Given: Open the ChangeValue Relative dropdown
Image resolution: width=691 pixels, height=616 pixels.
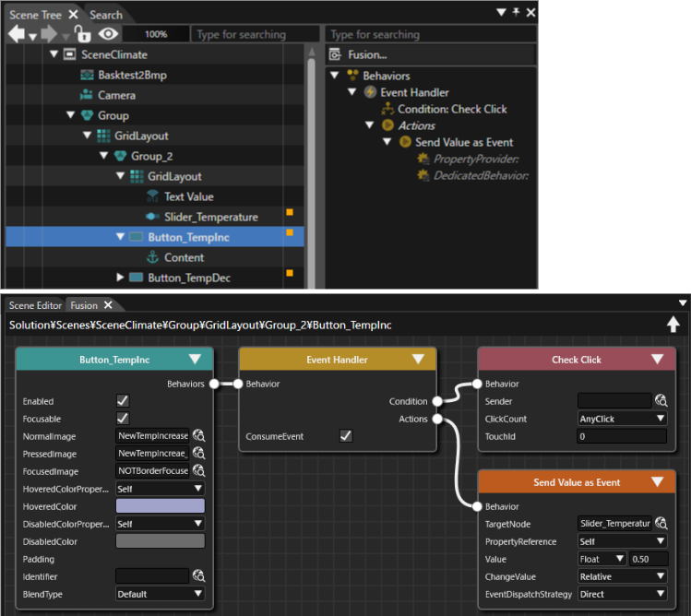Looking at the screenshot, I should pyautogui.click(x=622, y=576).
